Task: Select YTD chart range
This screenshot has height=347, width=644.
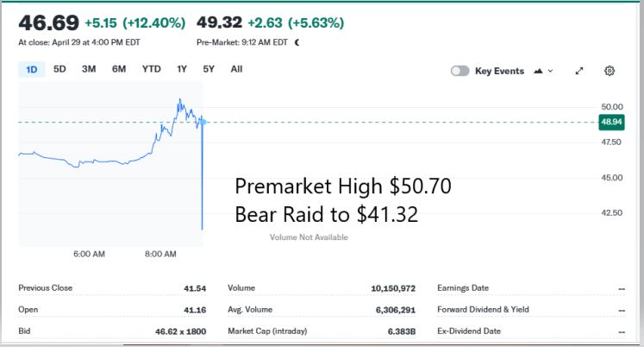Action: tap(151, 69)
